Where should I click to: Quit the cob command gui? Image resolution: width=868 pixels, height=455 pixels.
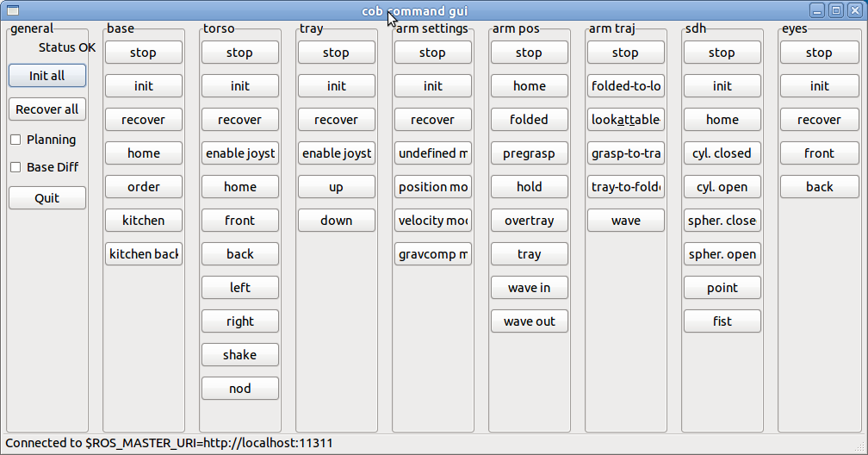47,198
